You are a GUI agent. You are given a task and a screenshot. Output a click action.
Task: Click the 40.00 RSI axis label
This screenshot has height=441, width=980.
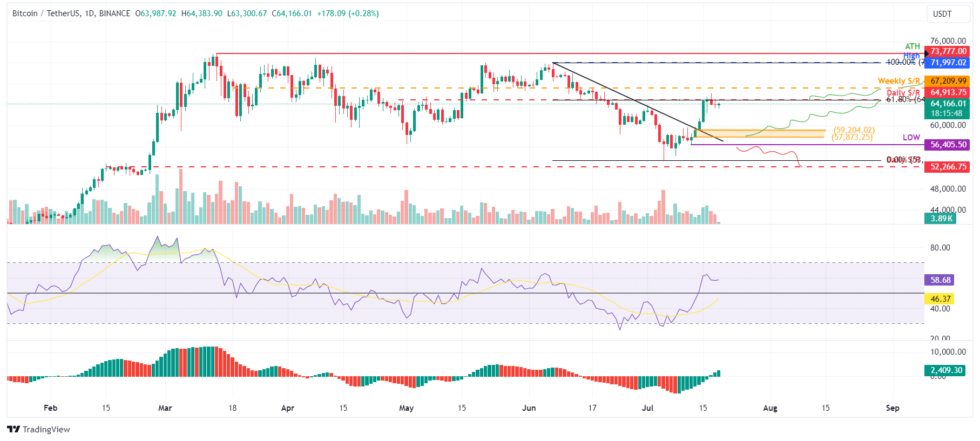[940, 309]
